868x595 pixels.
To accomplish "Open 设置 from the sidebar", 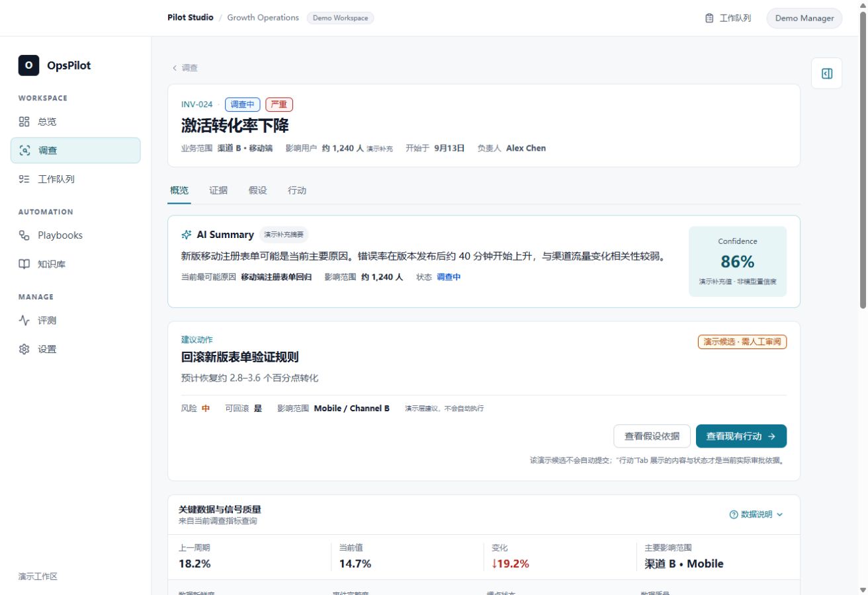I will coord(75,349).
